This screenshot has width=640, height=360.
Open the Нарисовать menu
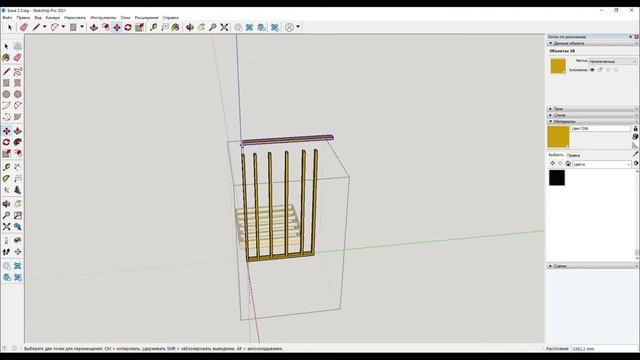click(75, 18)
